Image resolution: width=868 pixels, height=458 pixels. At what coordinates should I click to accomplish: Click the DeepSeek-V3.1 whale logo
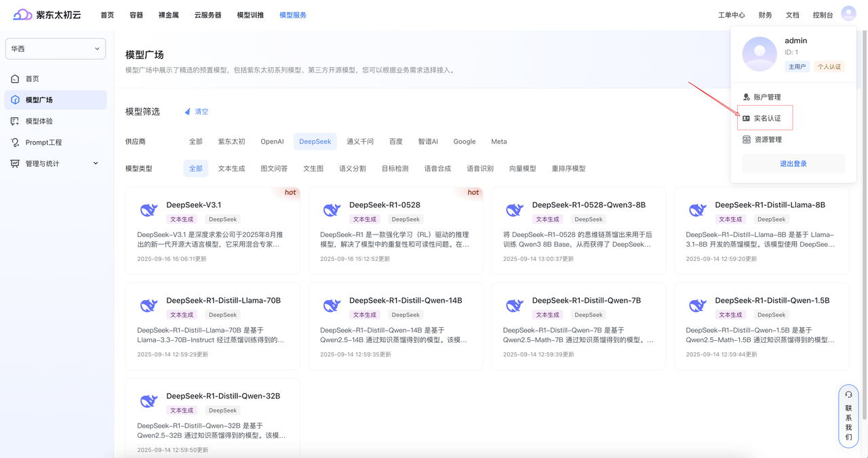(x=149, y=211)
